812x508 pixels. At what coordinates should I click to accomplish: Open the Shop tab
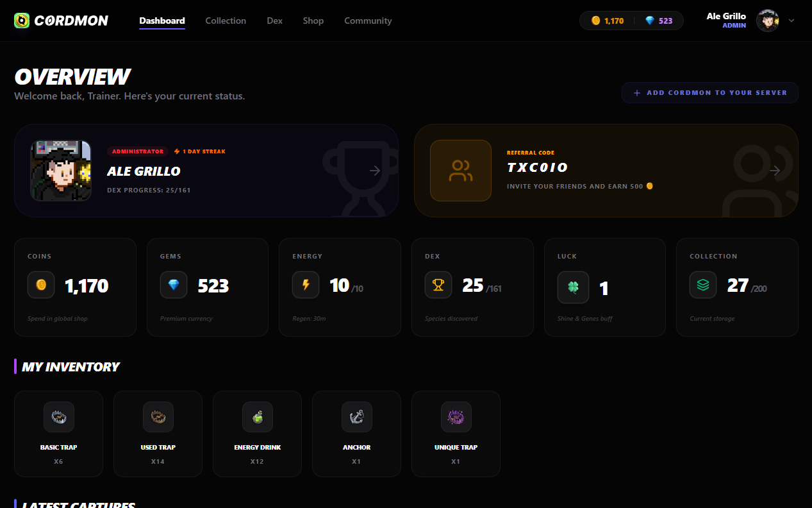coord(313,21)
